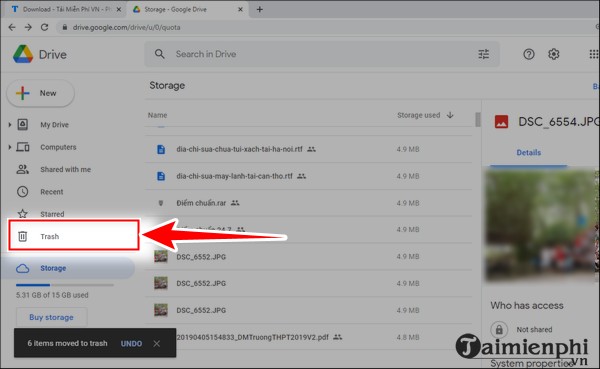Sort by Storage used column
This screenshot has height=369, width=600.
pyautogui.click(x=418, y=115)
